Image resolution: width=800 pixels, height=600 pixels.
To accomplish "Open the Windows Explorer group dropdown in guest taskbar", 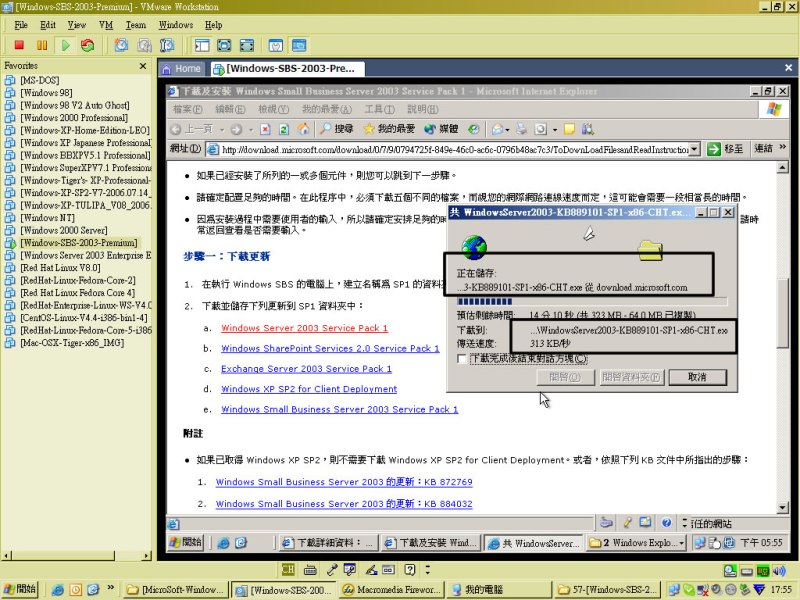I will [682, 543].
